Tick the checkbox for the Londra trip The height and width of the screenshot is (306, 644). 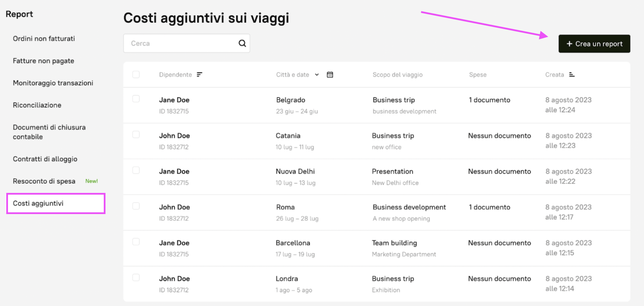(x=136, y=278)
